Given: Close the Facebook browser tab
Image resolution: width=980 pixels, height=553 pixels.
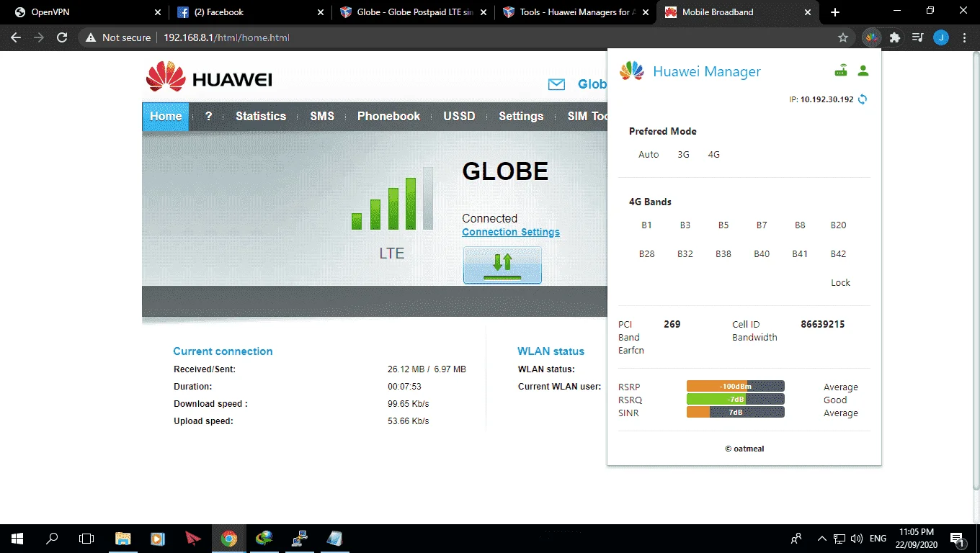Looking at the screenshot, I should pos(321,12).
